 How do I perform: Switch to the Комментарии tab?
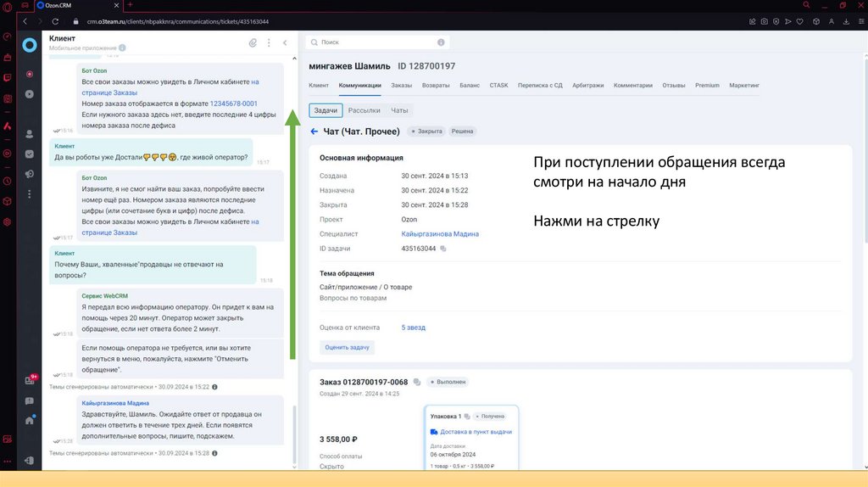coord(632,86)
